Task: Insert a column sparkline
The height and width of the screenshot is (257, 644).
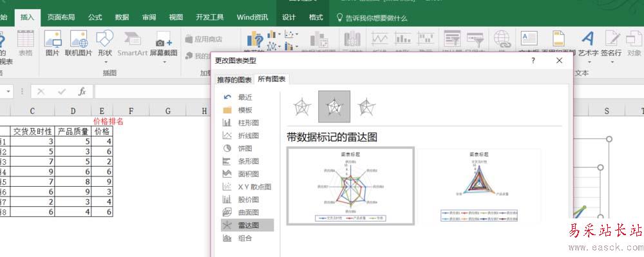Action: [x=403, y=39]
